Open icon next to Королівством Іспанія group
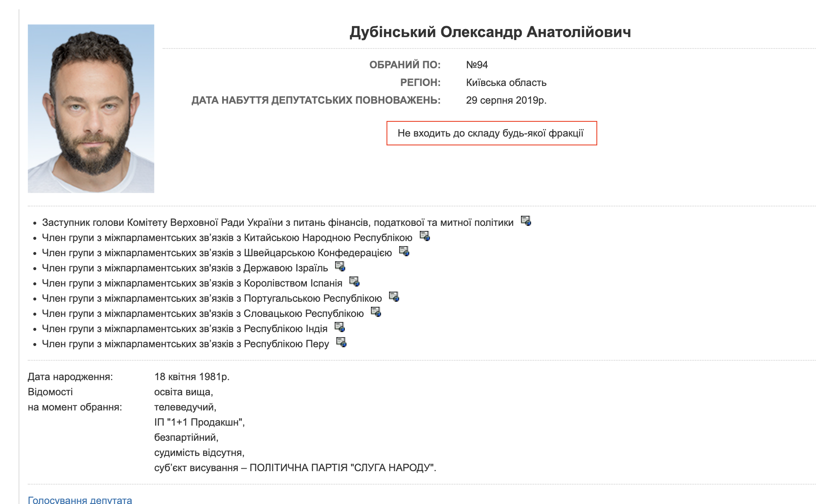This screenshot has height=504, width=816. click(x=354, y=281)
